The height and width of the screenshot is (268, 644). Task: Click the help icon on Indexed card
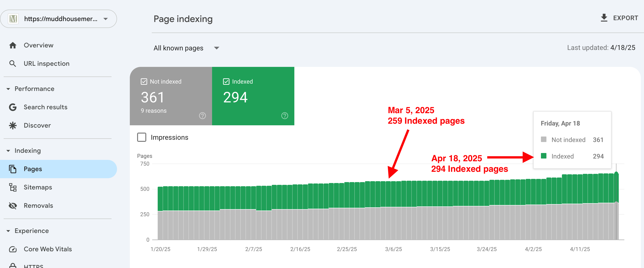(285, 116)
